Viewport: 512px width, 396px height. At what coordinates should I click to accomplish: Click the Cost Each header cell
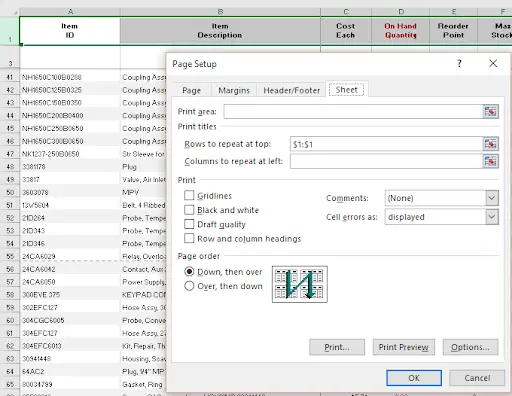click(346, 31)
